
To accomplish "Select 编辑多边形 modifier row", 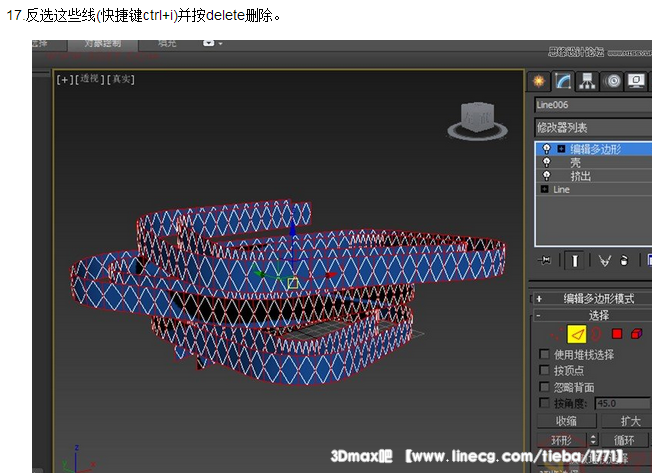I will point(594,149).
